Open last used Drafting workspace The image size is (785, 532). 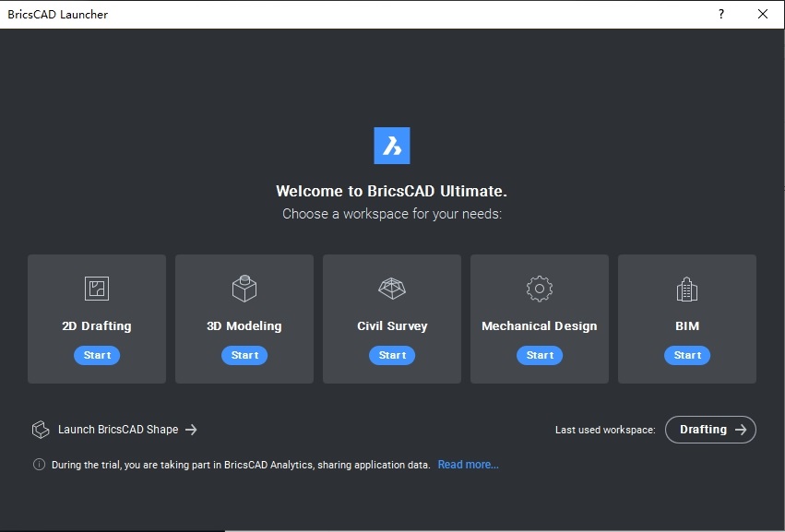tap(710, 430)
